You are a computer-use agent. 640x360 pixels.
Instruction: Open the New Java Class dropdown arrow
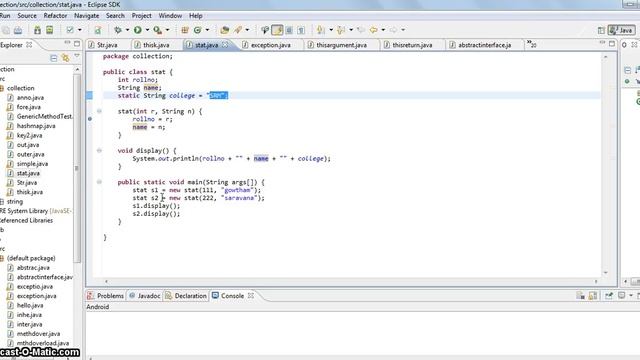[x=207, y=30]
